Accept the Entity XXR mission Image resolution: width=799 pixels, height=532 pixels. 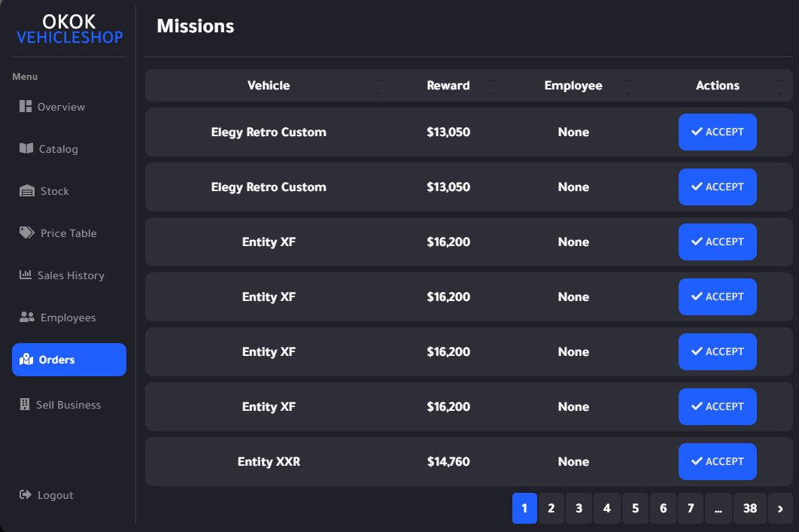(717, 462)
